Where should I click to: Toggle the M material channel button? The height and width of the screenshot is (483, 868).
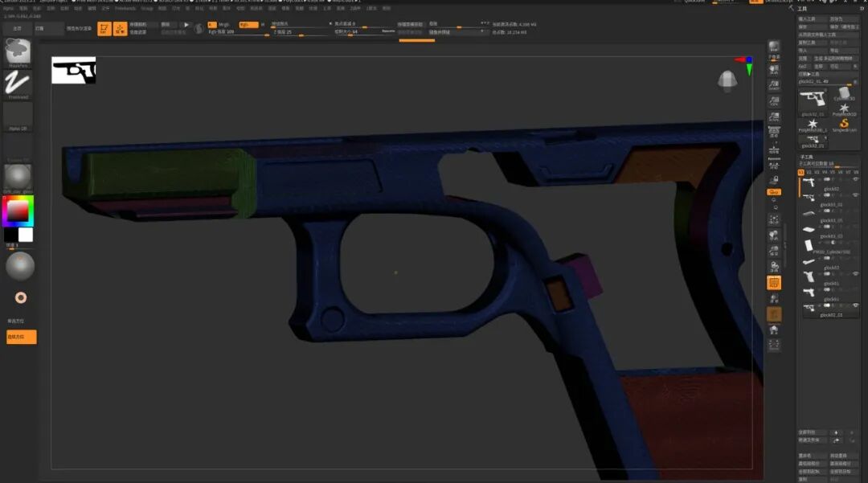262,25
